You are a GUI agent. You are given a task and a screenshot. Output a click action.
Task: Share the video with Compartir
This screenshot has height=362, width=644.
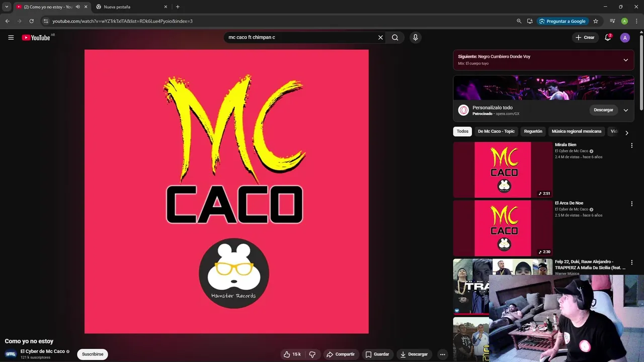(x=341, y=354)
